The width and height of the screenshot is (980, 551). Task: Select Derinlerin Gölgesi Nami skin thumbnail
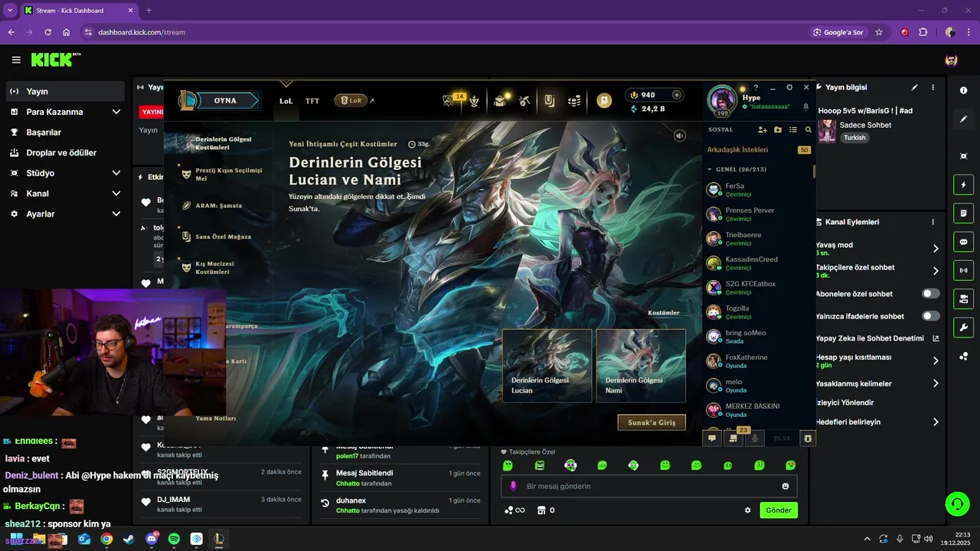click(x=641, y=366)
